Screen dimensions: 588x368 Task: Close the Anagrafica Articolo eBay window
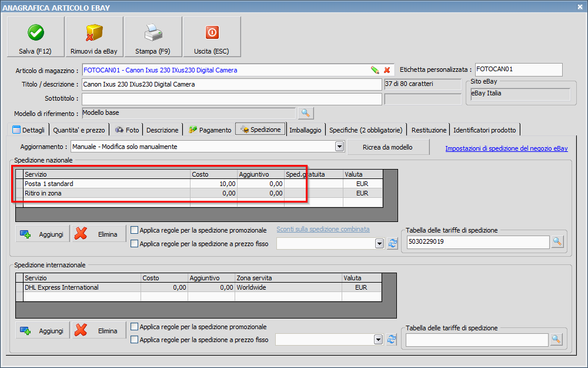580,6
